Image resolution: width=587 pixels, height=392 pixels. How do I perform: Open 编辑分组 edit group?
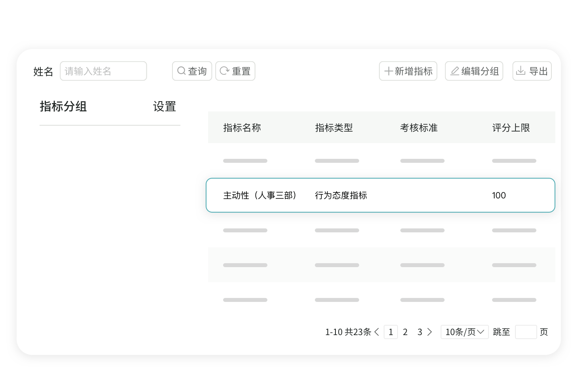coord(474,71)
